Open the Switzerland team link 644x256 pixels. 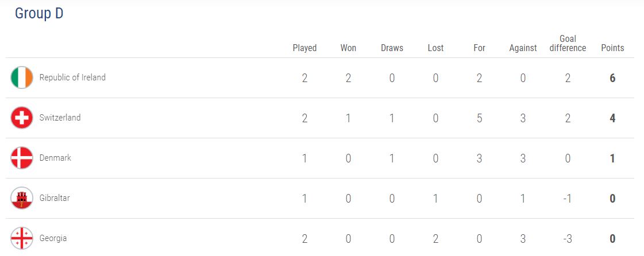click(x=60, y=118)
